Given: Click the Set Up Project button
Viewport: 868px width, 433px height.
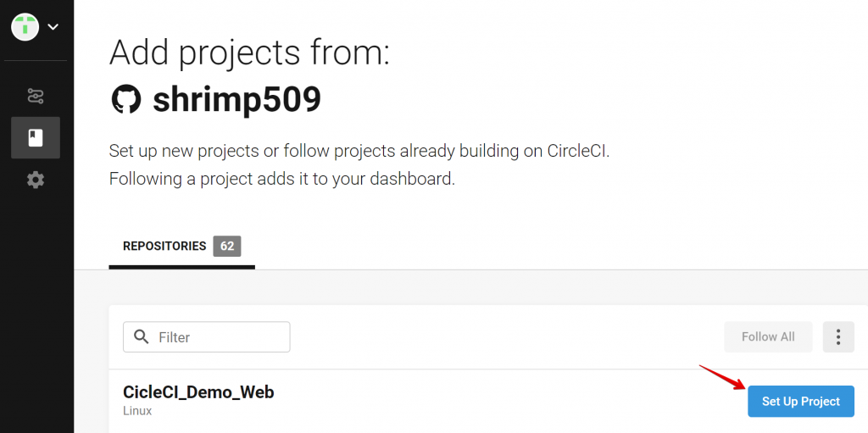Looking at the screenshot, I should pyautogui.click(x=800, y=402).
